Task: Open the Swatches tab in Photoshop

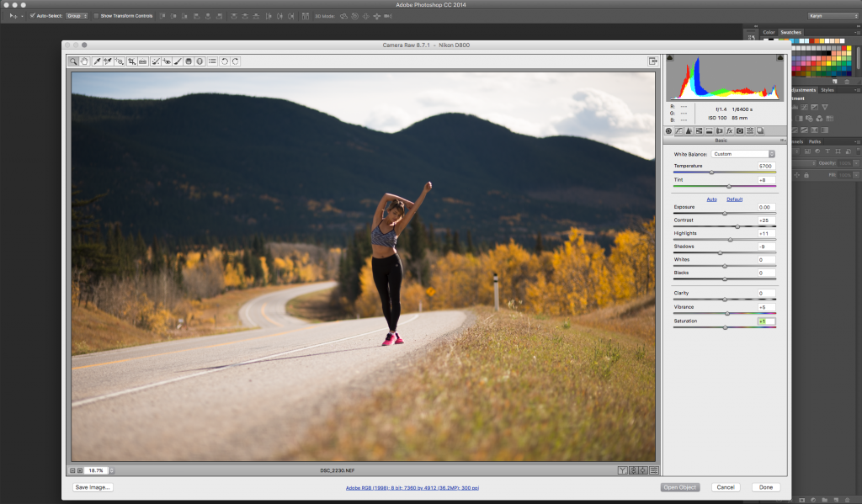Action: point(791,33)
